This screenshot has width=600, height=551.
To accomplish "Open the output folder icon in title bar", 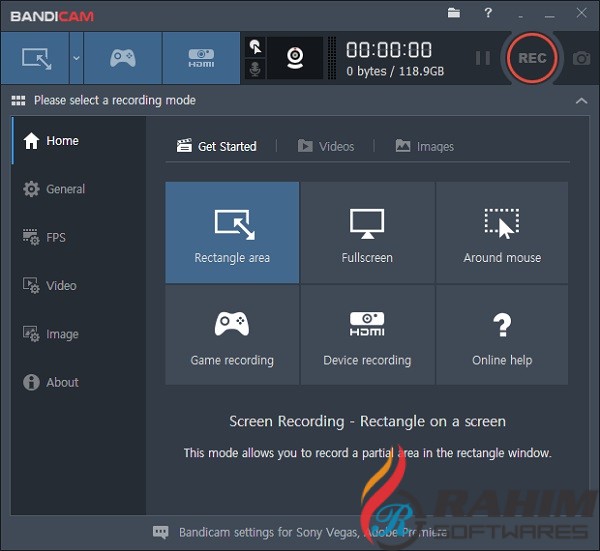I will [454, 13].
